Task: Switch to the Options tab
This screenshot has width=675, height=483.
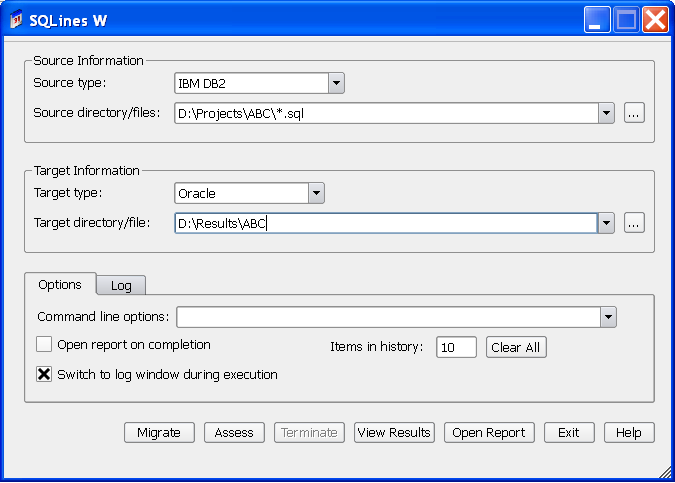Action: [60, 285]
